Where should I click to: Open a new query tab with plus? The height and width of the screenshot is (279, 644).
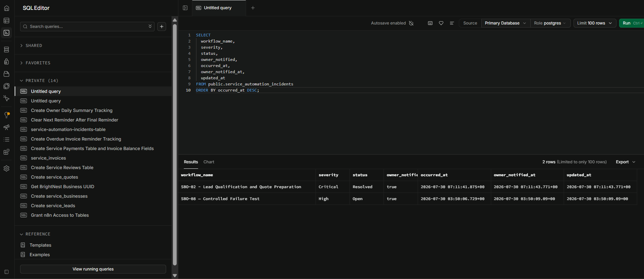pos(253,8)
